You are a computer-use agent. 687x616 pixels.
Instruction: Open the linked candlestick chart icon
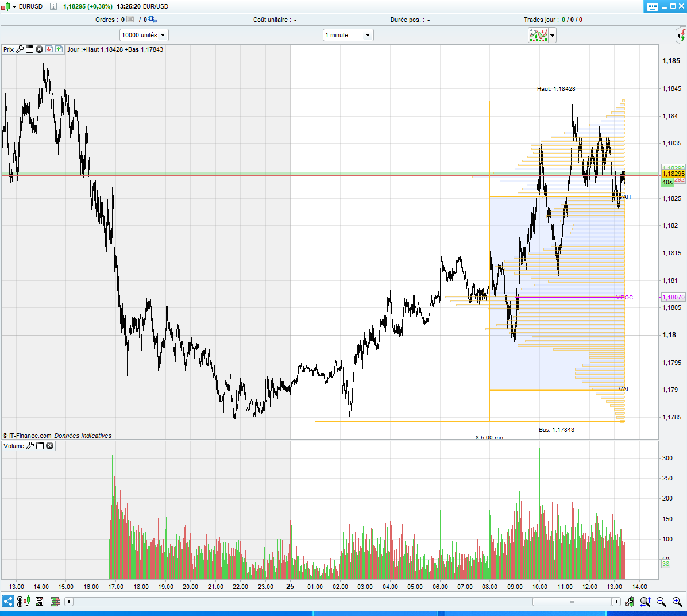23,602
